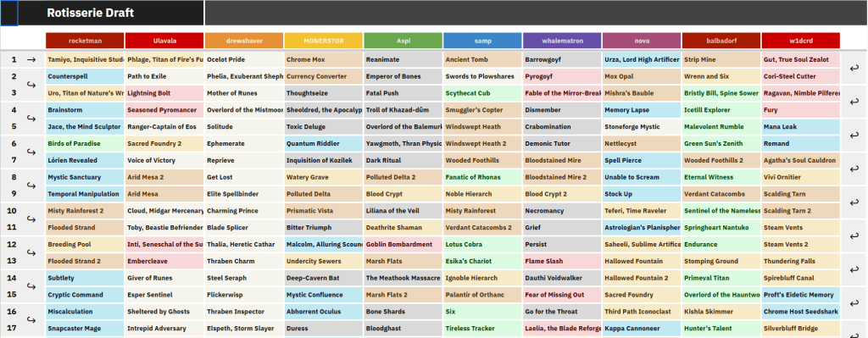Select the samp column header
The width and height of the screenshot is (868, 338).
pyautogui.click(x=482, y=41)
